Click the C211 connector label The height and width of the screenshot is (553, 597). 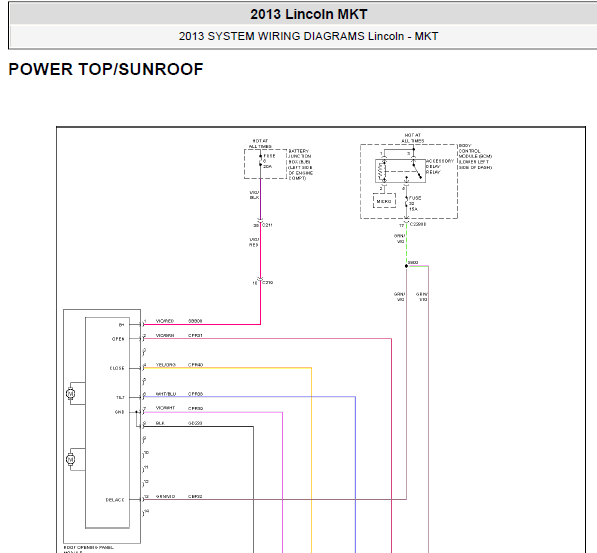click(x=267, y=225)
